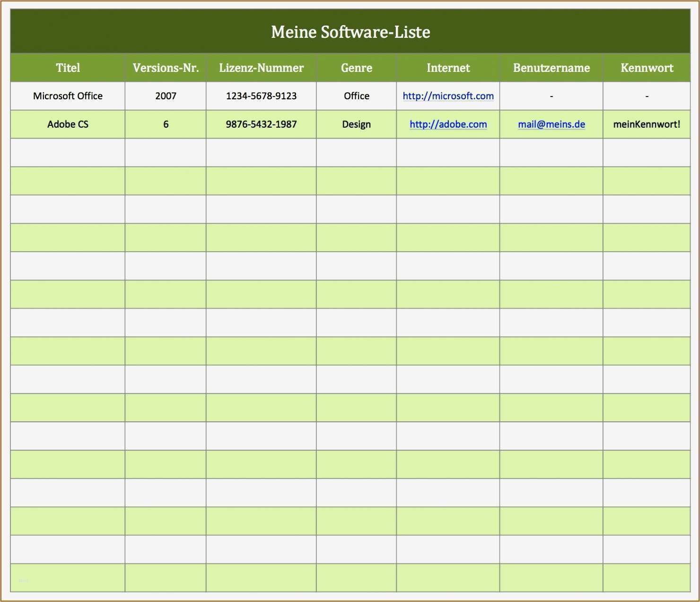Screen dimensions: 700x602
Task: Click the Microsoft Office title cell
Action: coord(68,96)
